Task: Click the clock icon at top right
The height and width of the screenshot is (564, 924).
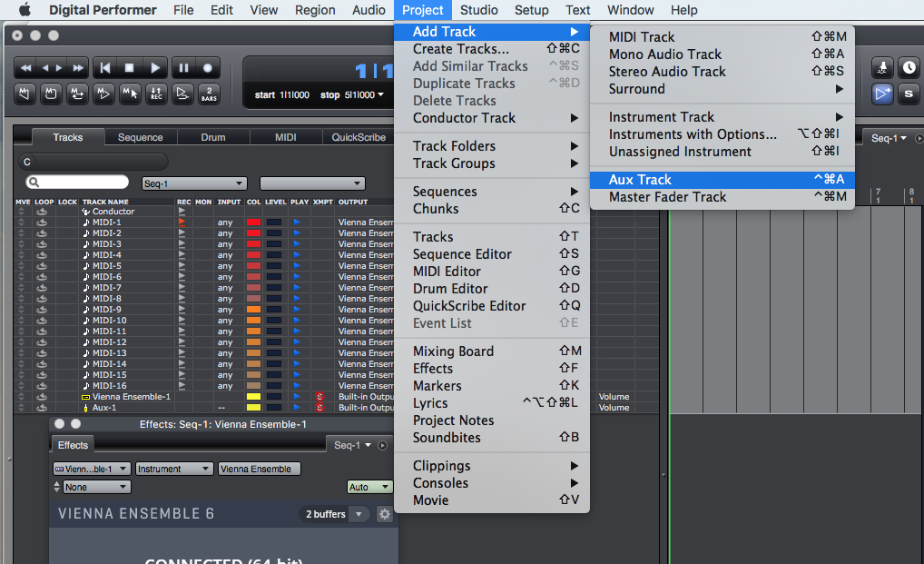Action: [x=909, y=68]
